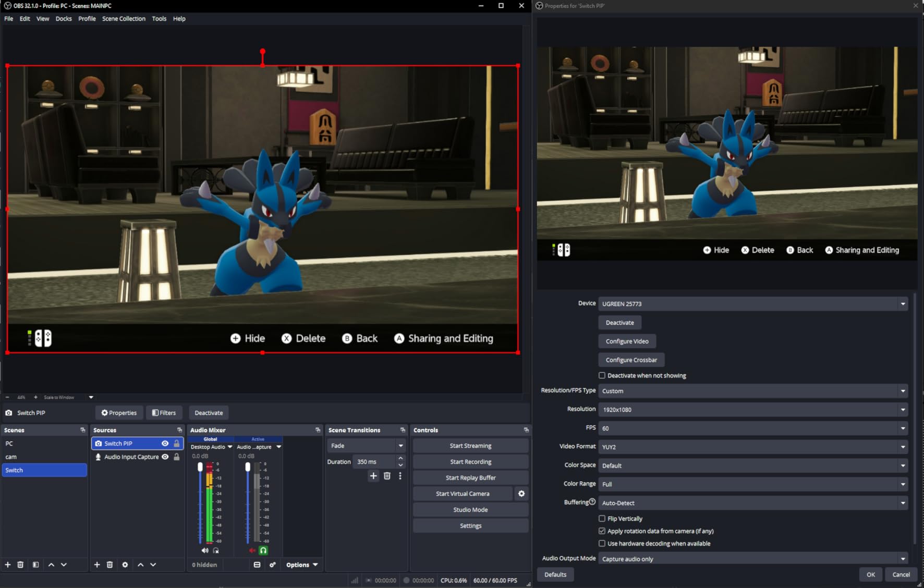Open scene filters from the Scenes toolbar
The height and width of the screenshot is (588, 924).
tap(35, 565)
